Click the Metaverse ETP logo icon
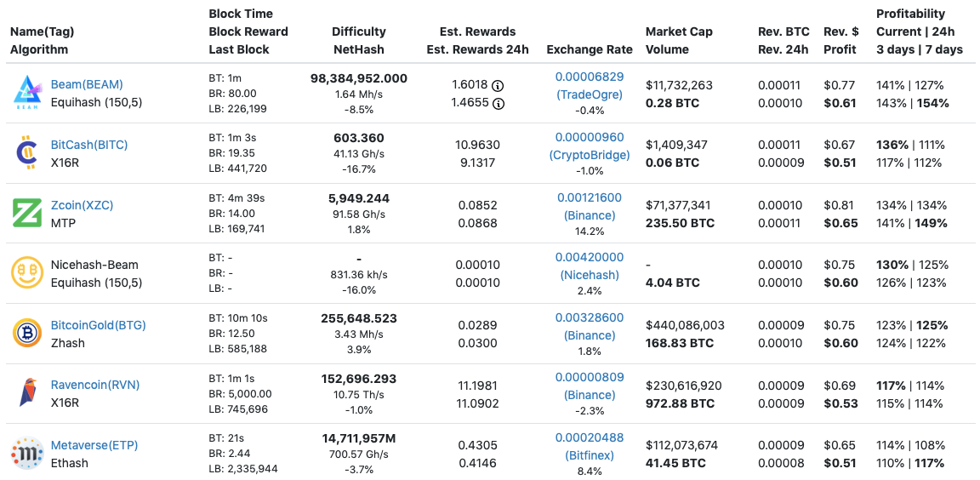This screenshot has width=980, height=480. [26, 454]
